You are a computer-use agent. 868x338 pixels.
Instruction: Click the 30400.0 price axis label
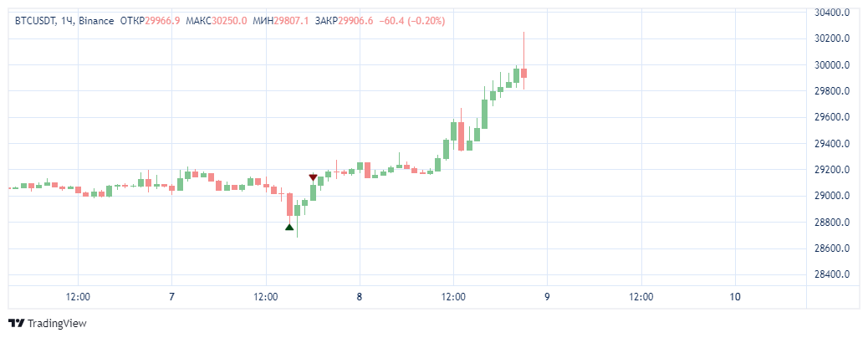tap(833, 13)
